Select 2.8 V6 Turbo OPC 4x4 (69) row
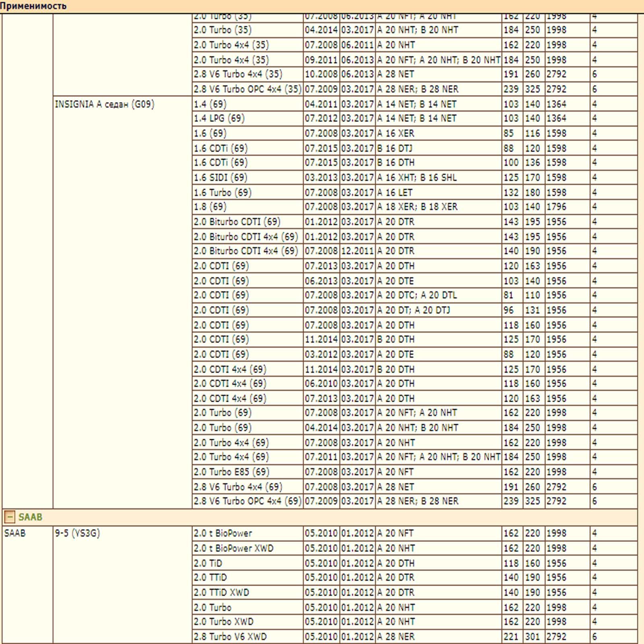The height and width of the screenshot is (644, 644). [415, 501]
